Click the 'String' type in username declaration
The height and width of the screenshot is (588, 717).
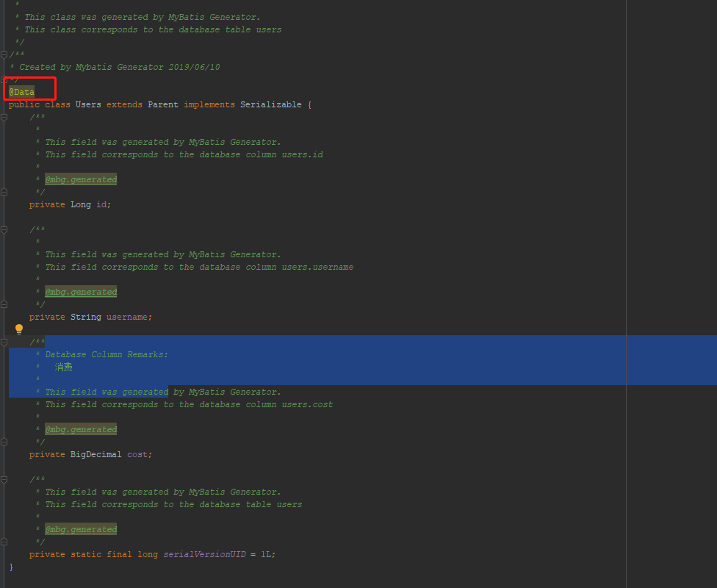click(86, 317)
